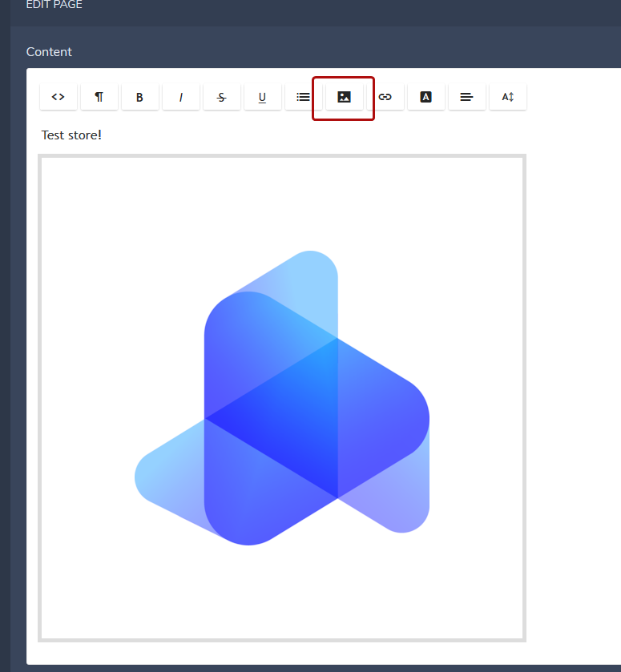Open the line height options

tap(507, 97)
